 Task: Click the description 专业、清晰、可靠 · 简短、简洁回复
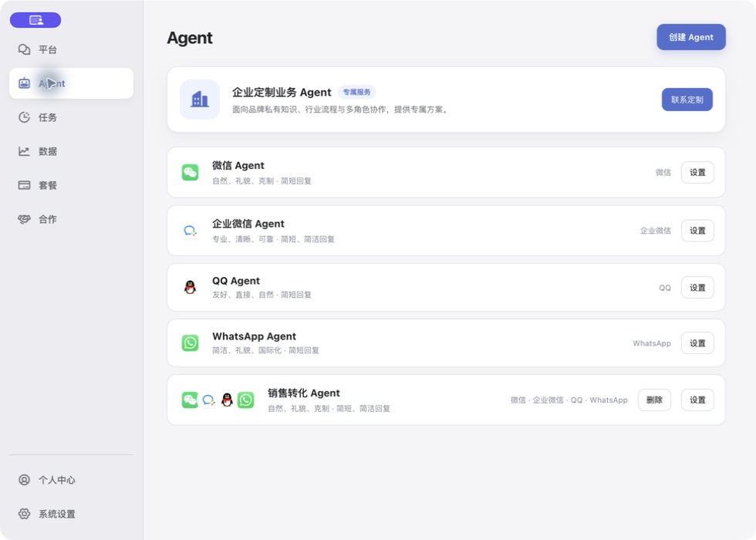pyautogui.click(x=273, y=239)
